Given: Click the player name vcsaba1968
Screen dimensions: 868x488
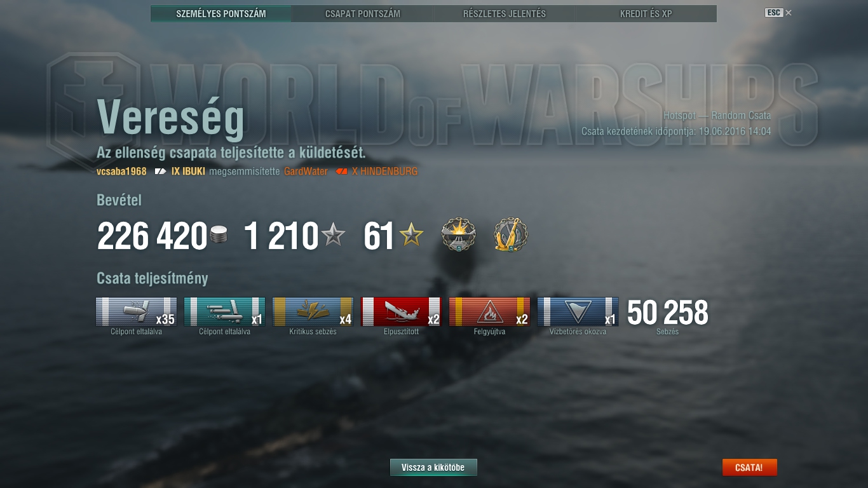Looking at the screenshot, I should tap(121, 172).
